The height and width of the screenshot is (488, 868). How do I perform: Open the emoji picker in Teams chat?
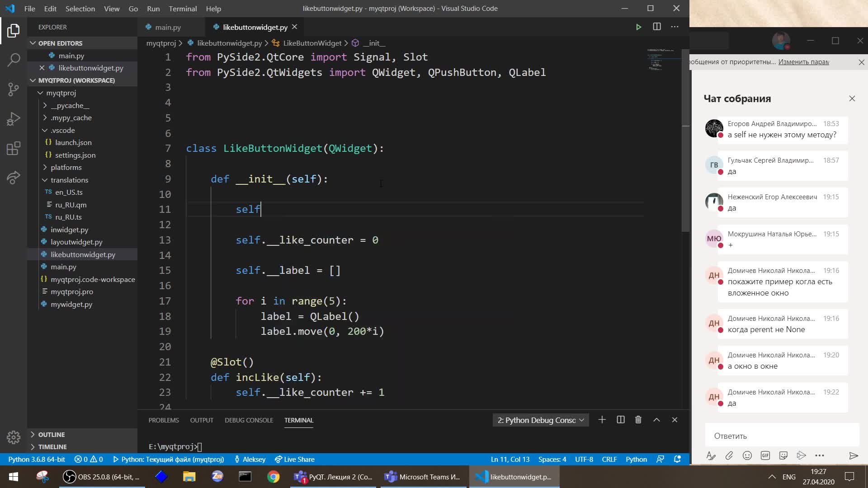747,455
